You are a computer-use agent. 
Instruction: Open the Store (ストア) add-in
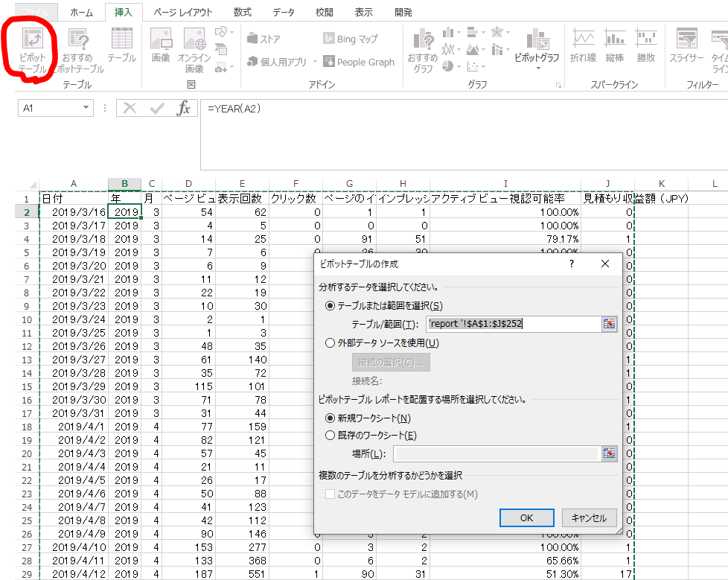click(264, 39)
